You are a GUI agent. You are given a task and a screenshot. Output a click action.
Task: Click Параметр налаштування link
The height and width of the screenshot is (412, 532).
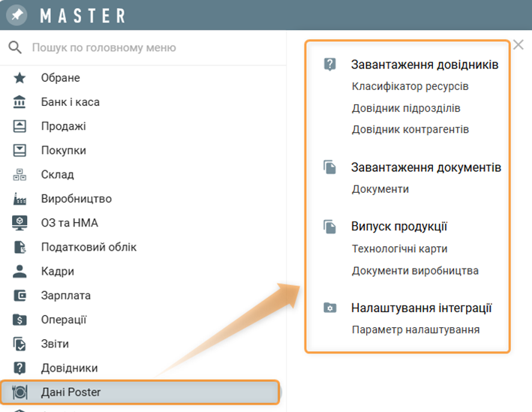pyautogui.click(x=415, y=329)
